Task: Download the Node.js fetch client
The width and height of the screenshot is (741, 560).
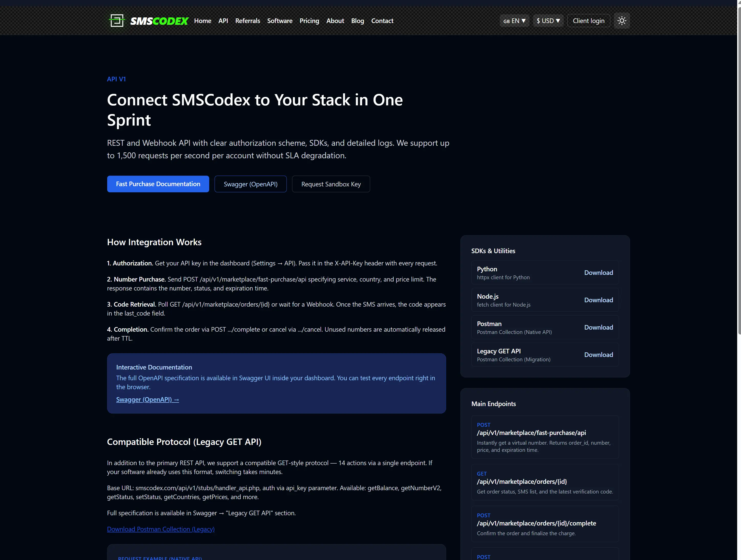Action: pyautogui.click(x=599, y=300)
